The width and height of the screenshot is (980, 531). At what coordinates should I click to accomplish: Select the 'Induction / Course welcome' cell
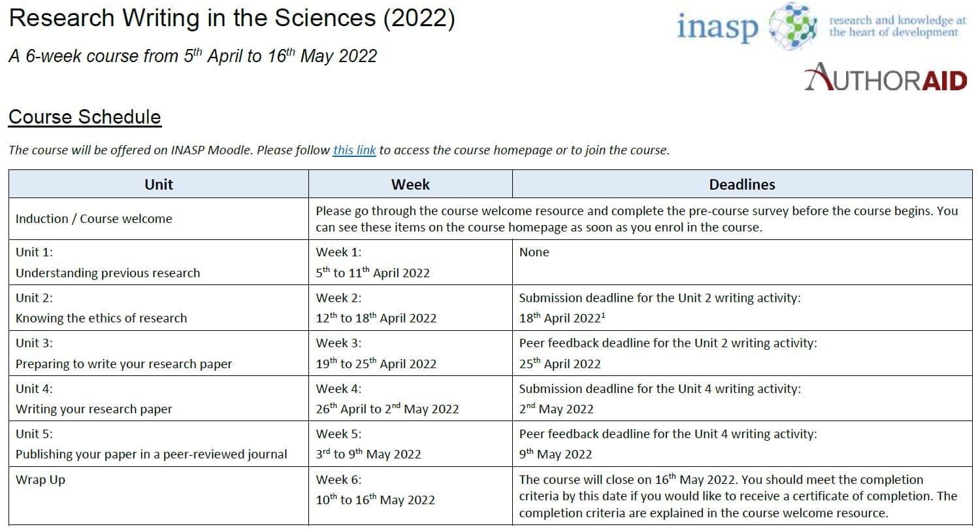coord(159,219)
